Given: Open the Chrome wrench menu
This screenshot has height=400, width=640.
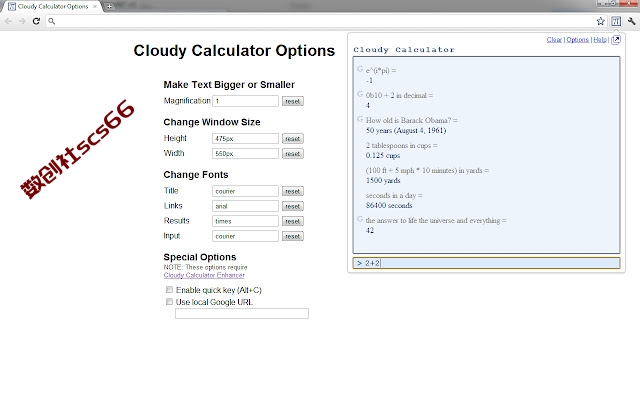Looking at the screenshot, I should [631, 21].
